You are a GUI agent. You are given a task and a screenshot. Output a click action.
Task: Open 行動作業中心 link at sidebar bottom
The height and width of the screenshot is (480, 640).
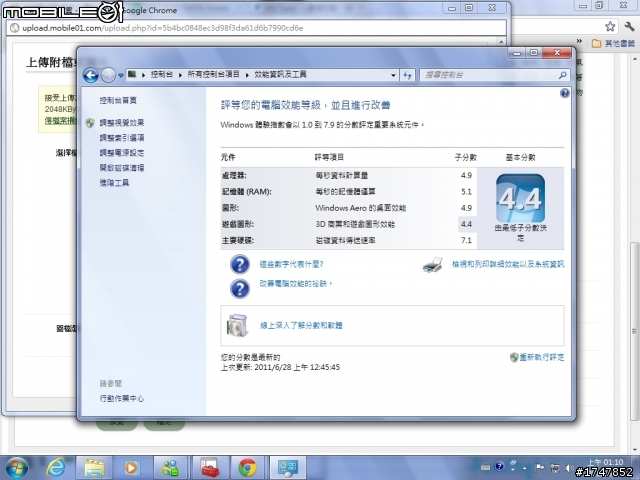click(x=122, y=398)
